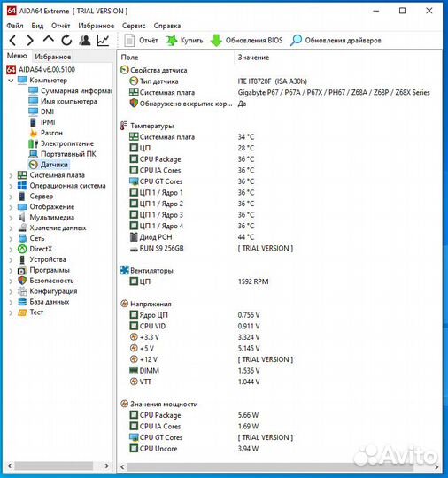Click the DIMM memory icon
Image resolution: width=448 pixels, height=478 pixels.
point(134,370)
